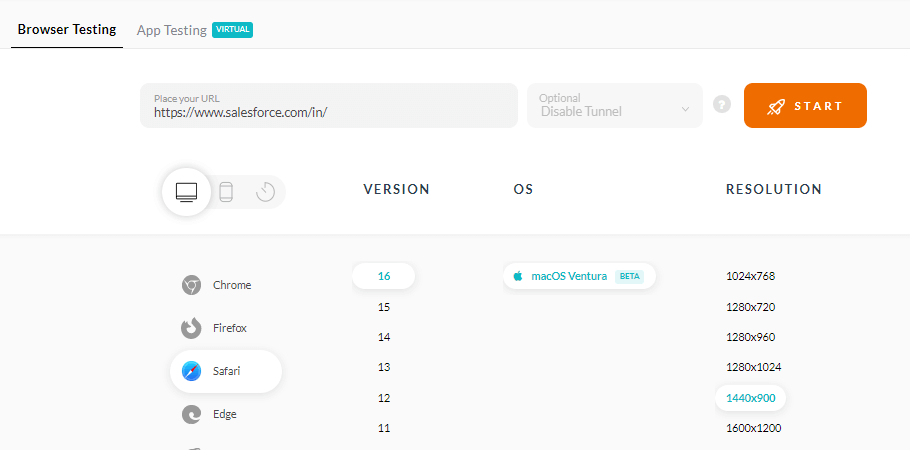Click the Apple logo beside macOS Ventura
910x450 pixels.
(x=518, y=276)
